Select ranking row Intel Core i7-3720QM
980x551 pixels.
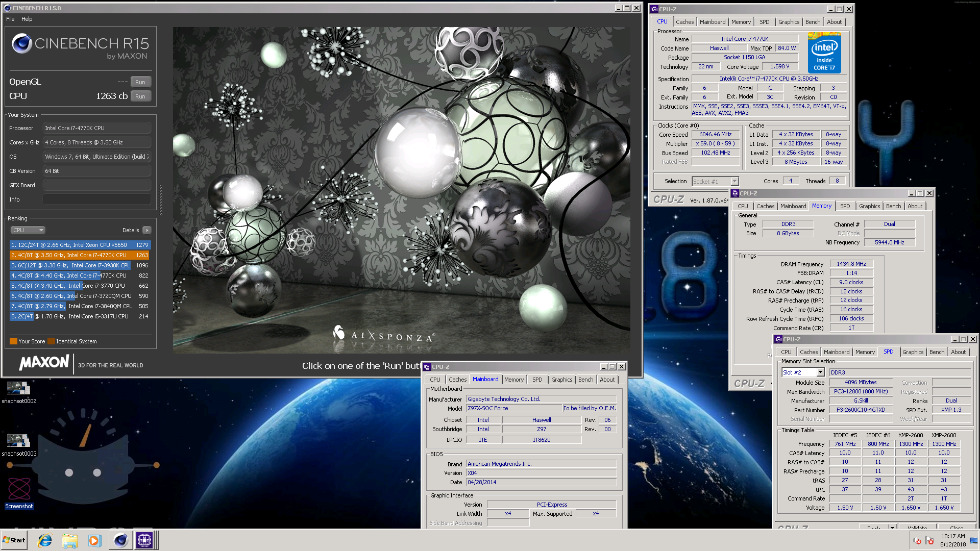pyautogui.click(x=80, y=296)
